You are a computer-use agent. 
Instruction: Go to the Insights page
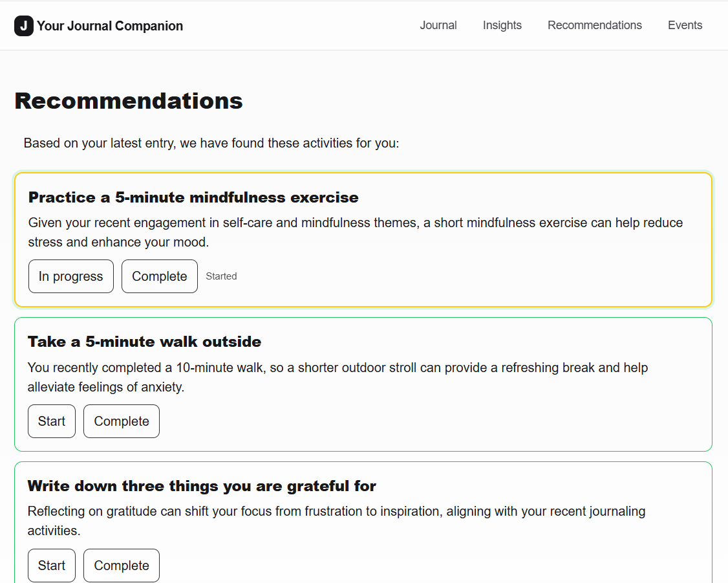click(x=502, y=25)
